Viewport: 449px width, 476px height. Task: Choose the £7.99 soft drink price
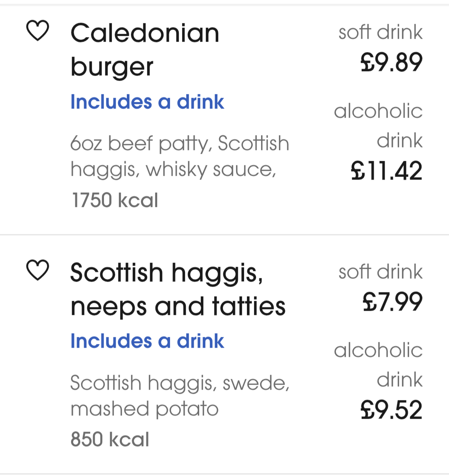pos(392,302)
